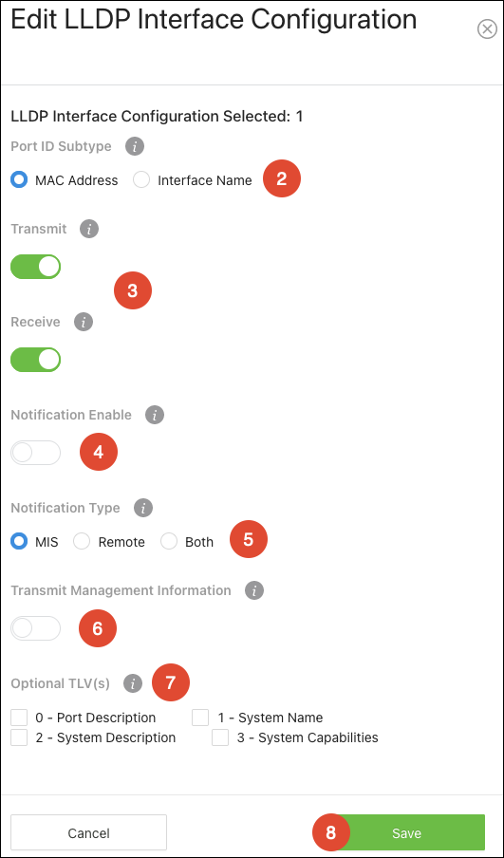Disable the Receive toggle switch
This screenshot has height=858, width=504.
[x=35, y=360]
